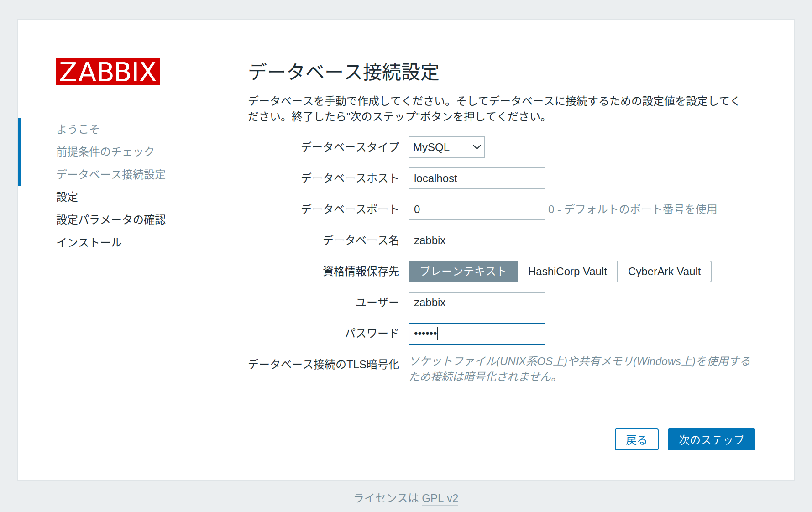Highlight the データベース接続設定 sidebar entry
This screenshot has height=512, width=812.
tap(110, 174)
